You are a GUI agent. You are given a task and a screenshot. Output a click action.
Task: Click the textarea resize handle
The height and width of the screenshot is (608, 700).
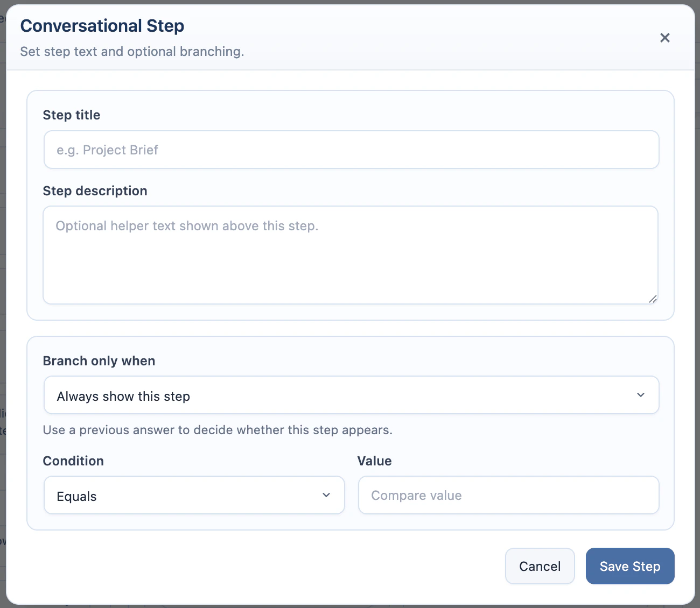tap(653, 299)
